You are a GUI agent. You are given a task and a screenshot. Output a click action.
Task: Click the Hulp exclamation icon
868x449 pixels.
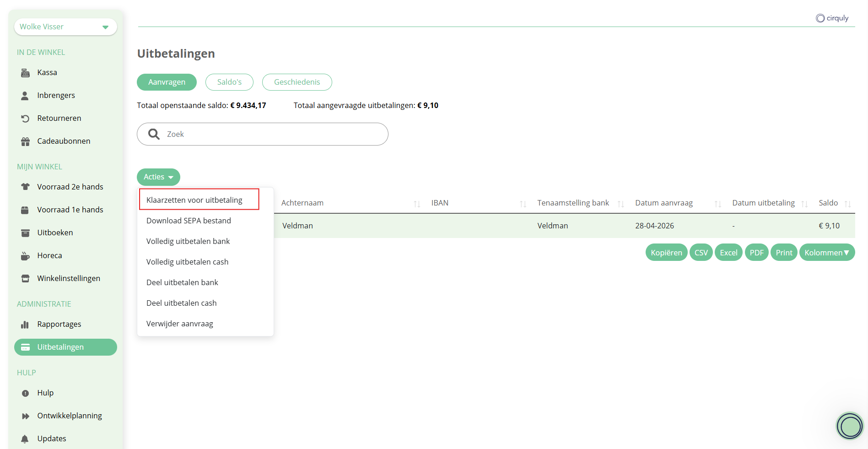click(x=25, y=393)
